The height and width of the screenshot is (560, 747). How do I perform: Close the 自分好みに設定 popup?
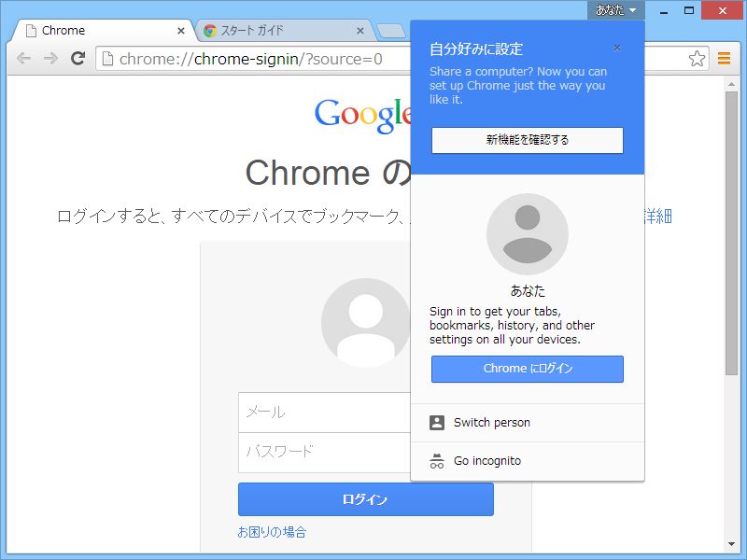click(x=616, y=47)
